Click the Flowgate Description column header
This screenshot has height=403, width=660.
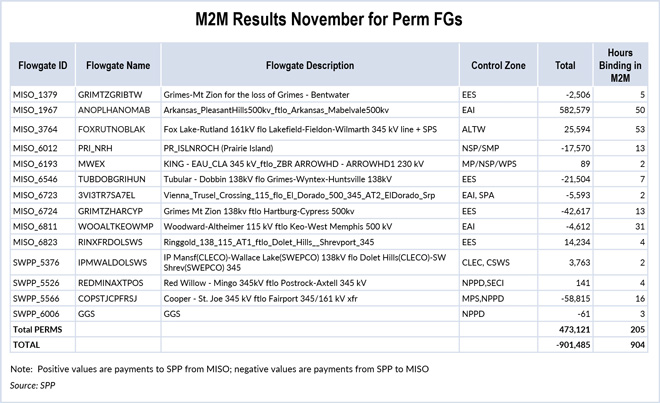[310, 65]
